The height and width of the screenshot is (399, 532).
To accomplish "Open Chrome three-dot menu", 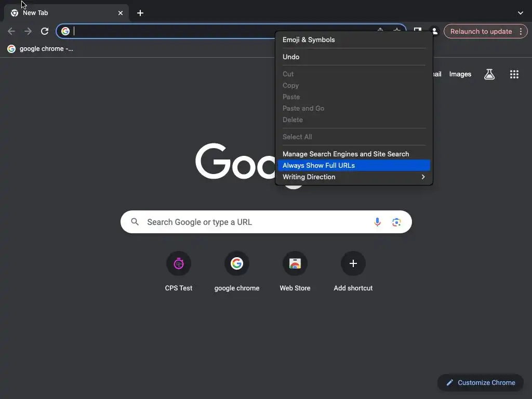I will coord(521,31).
